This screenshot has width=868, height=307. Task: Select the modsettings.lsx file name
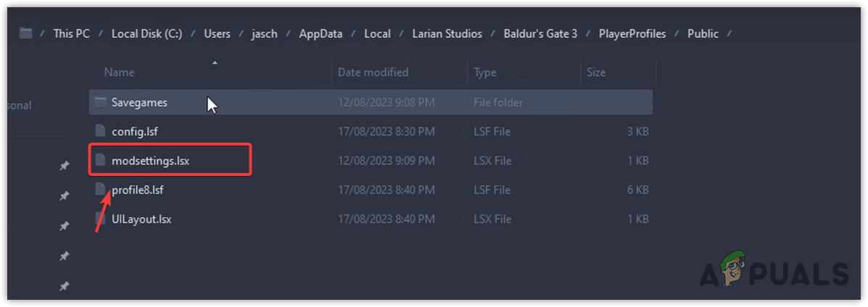point(150,160)
